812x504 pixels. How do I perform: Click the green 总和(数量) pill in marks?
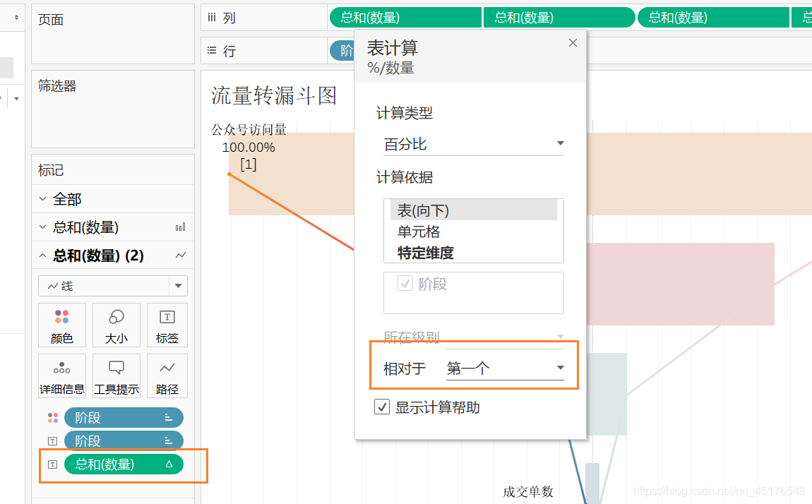pos(124,464)
